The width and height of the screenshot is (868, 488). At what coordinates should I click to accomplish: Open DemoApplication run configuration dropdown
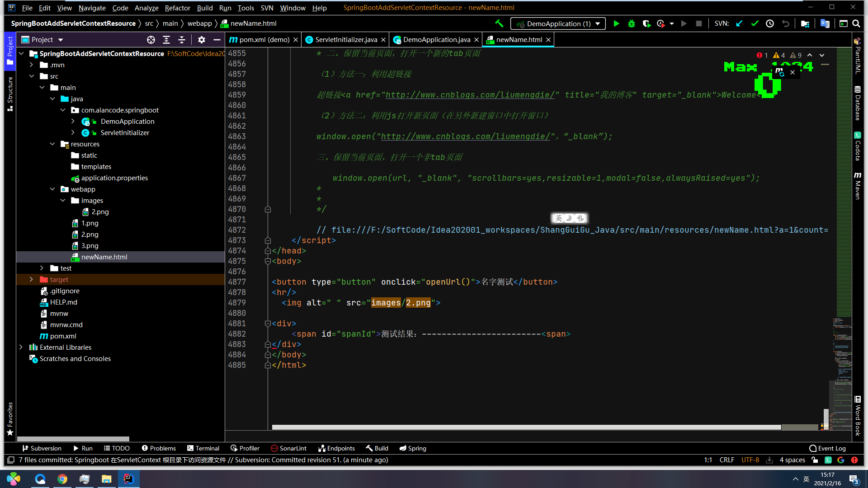[558, 23]
